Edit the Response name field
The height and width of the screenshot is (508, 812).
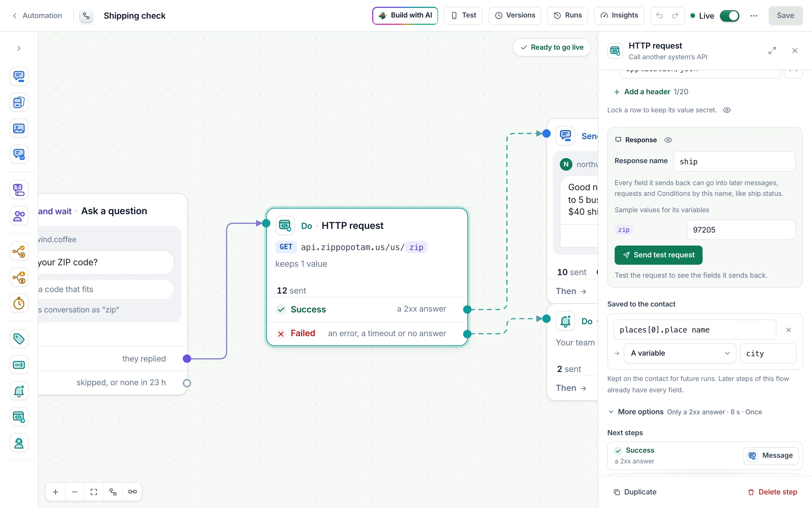coord(734,162)
